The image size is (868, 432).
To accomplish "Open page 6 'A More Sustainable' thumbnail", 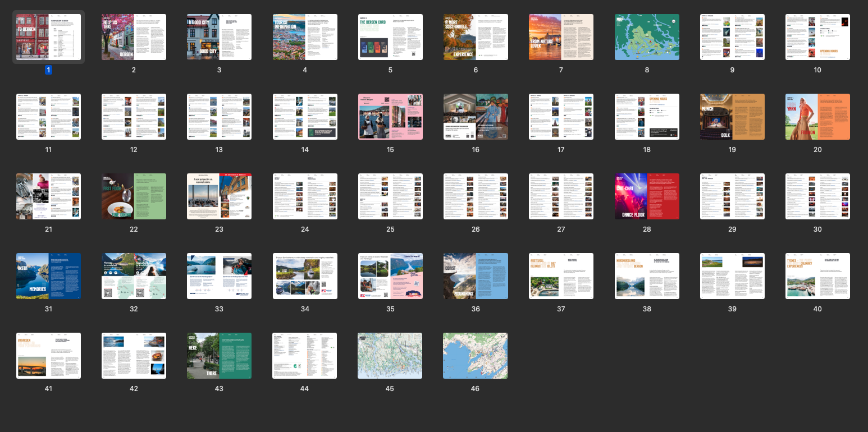I will tap(476, 37).
